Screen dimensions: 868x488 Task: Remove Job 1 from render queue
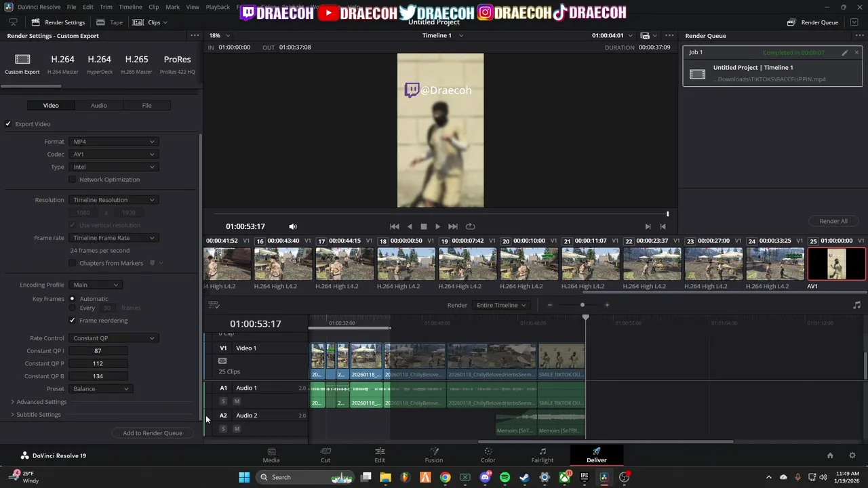coord(856,52)
